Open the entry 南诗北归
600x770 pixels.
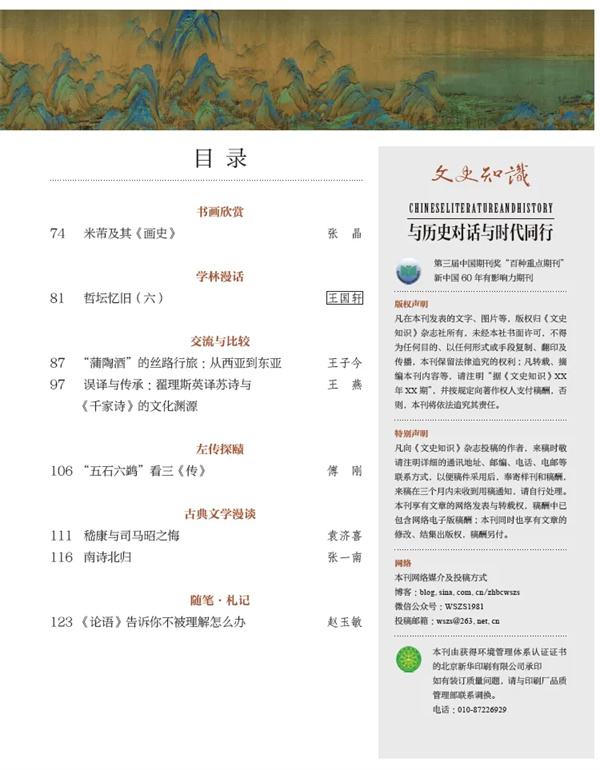click(108, 557)
